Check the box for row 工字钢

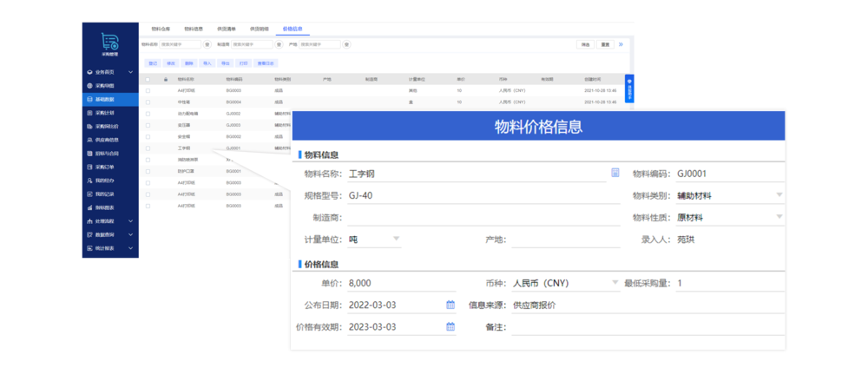148,148
